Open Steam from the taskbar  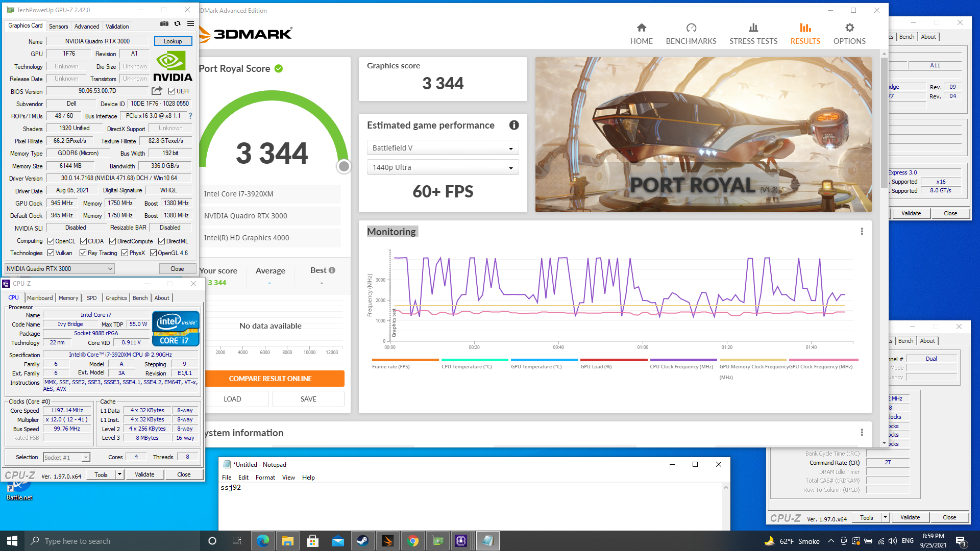(x=363, y=541)
